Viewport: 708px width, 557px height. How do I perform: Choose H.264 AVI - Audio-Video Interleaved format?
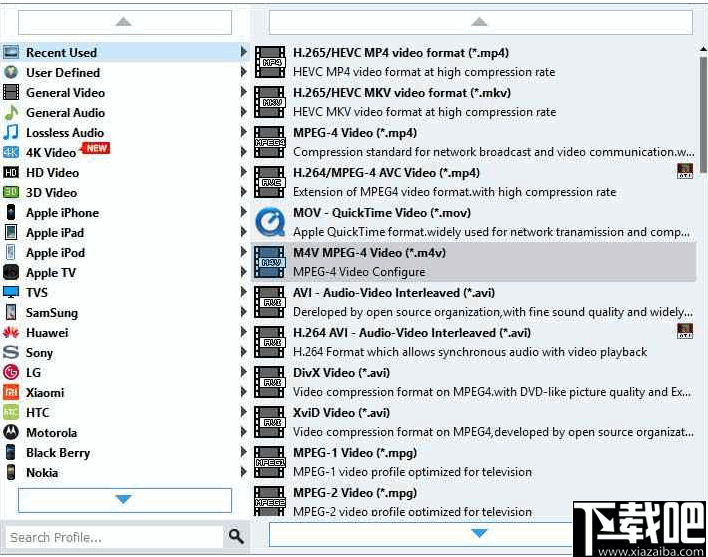coord(474,342)
